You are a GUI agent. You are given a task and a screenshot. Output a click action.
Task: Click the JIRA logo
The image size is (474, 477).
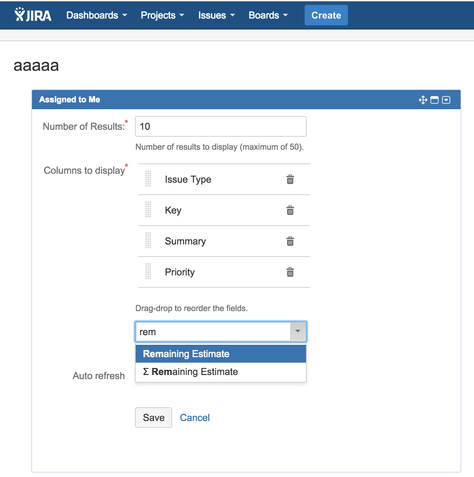point(33,15)
